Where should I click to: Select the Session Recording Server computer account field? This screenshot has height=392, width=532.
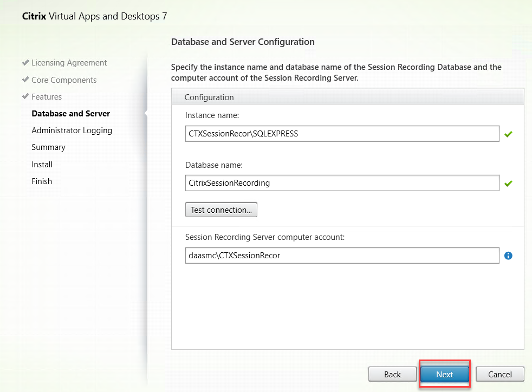tap(341, 256)
